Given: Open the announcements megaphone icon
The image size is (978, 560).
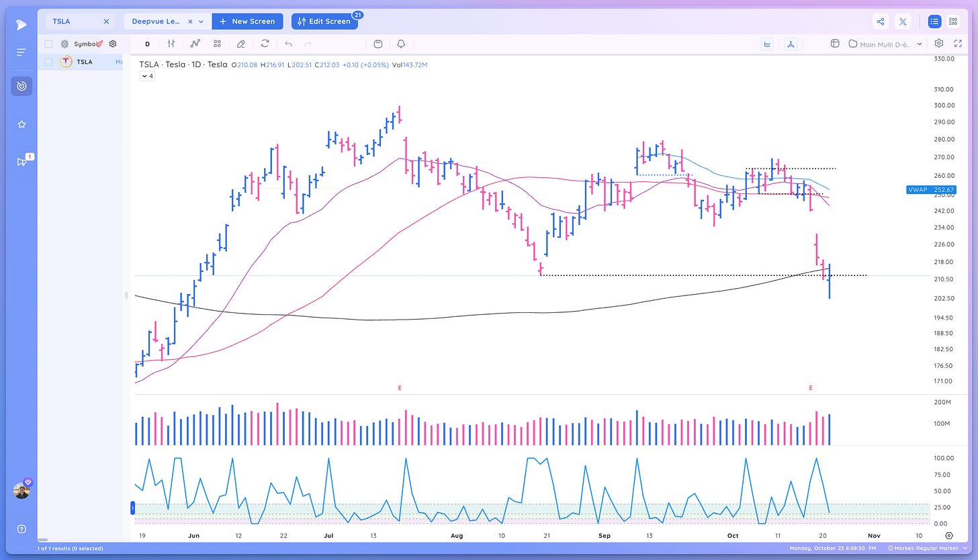Looking at the screenshot, I should pyautogui.click(x=21, y=161).
